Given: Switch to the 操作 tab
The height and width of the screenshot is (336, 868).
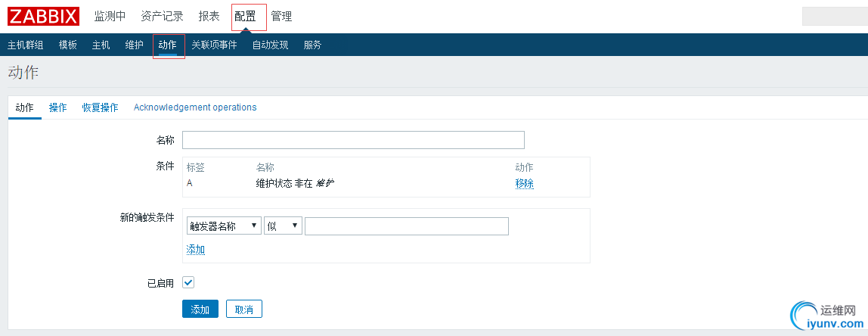Looking at the screenshot, I should click(x=58, y=107).
